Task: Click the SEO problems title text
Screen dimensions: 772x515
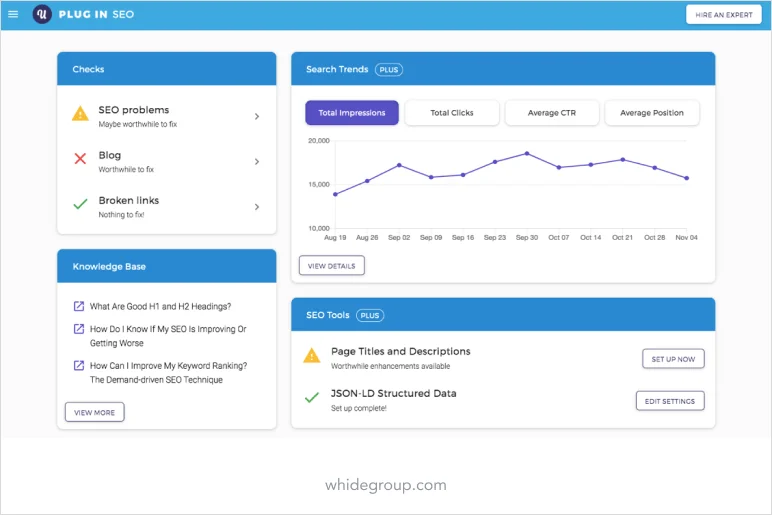Action: pyautogui.click(x=133, y=110)
